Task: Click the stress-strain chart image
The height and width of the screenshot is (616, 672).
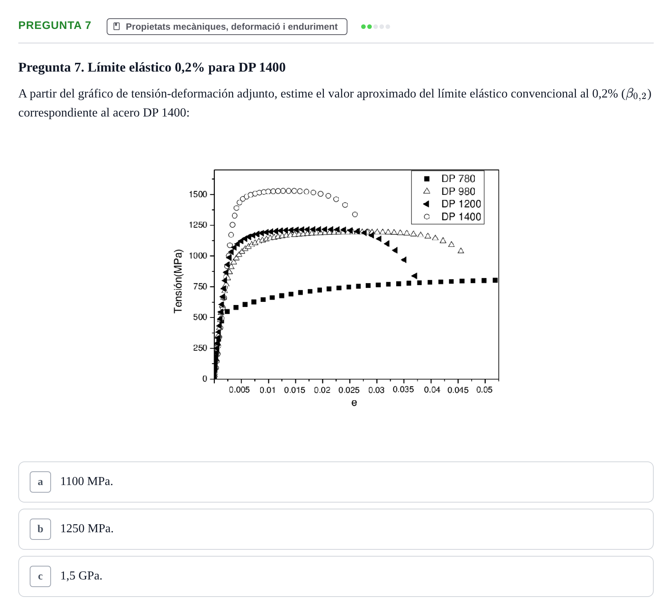Action: pyautogui.click(x=336, y=289)
